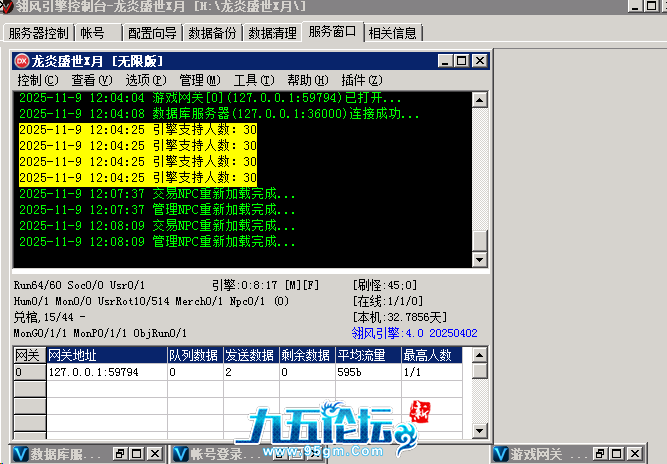The height and width of the screenshot is (464, 667).
Task: Click the 1/1 max players cell
Action: point(431,372)
